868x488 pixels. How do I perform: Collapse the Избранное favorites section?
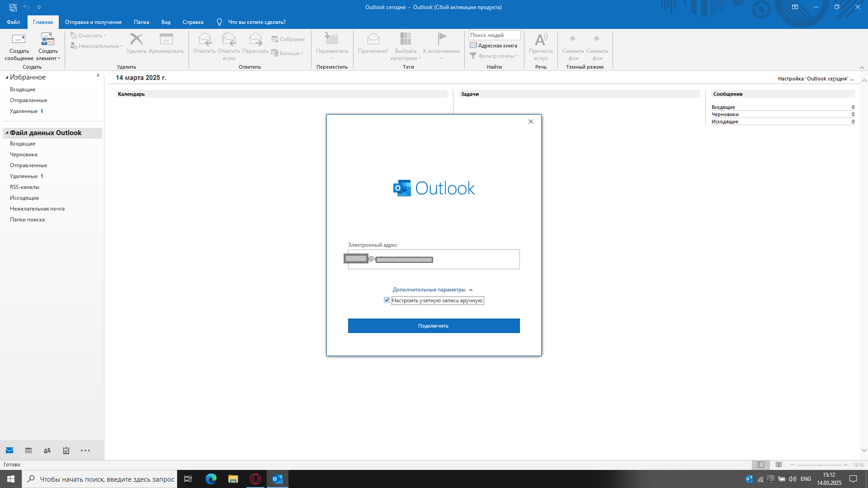(x=7, y=77)
